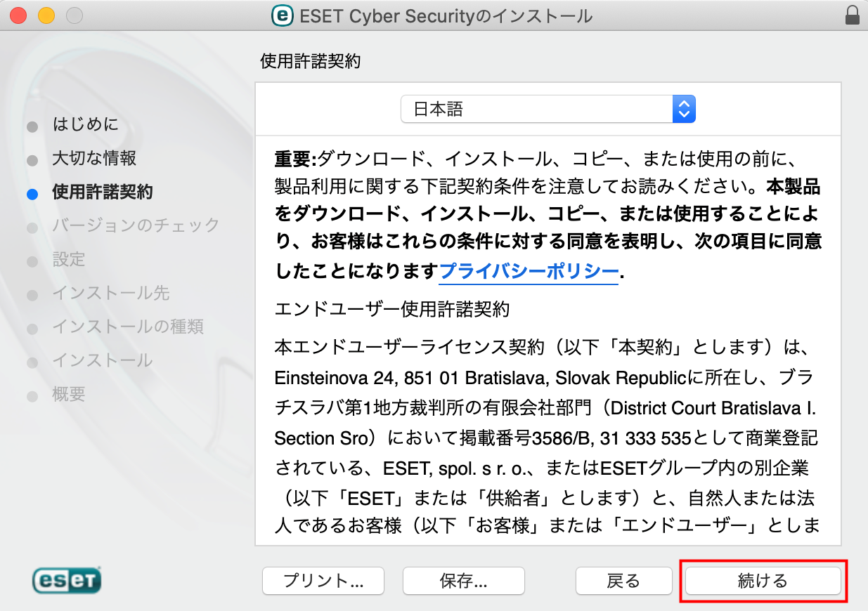
Task: Open the プライバシーポリシー link
Action: point(529,271)
